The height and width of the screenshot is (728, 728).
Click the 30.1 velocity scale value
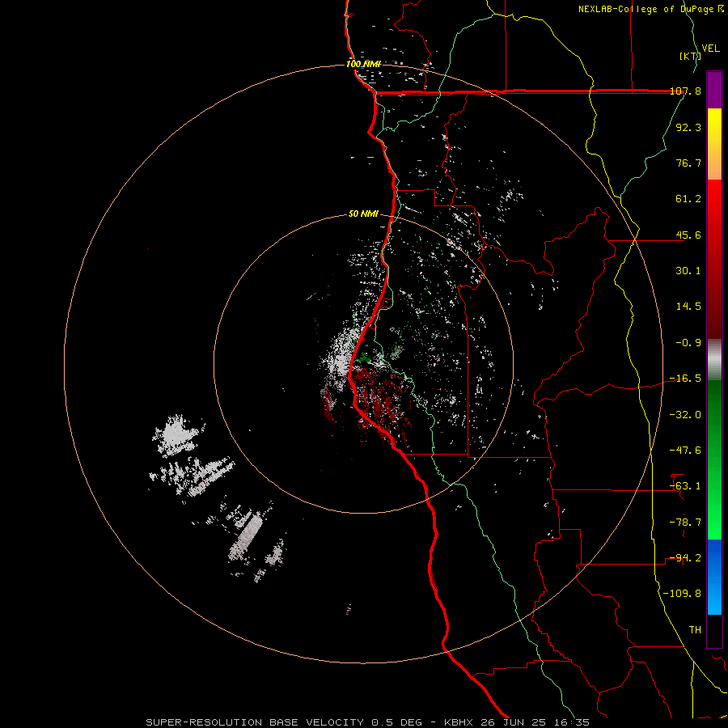pos(688,271)
